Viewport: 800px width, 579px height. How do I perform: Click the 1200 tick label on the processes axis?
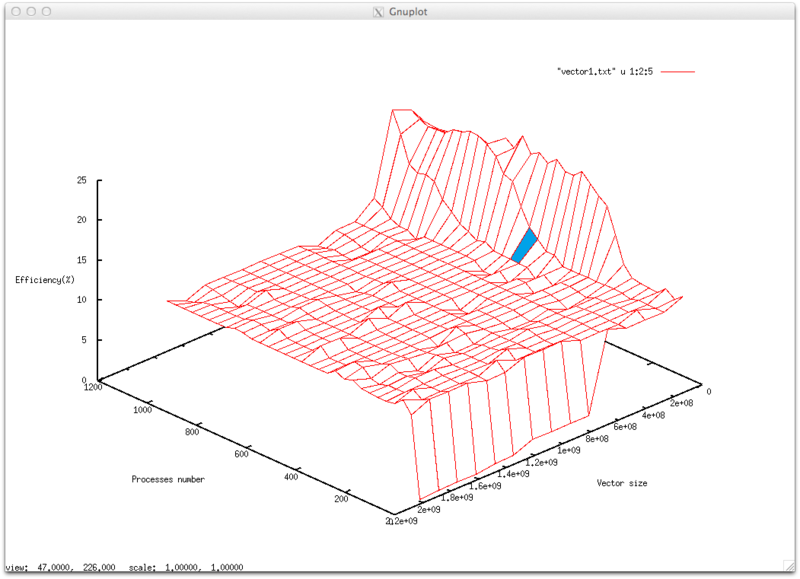point(93,387)
